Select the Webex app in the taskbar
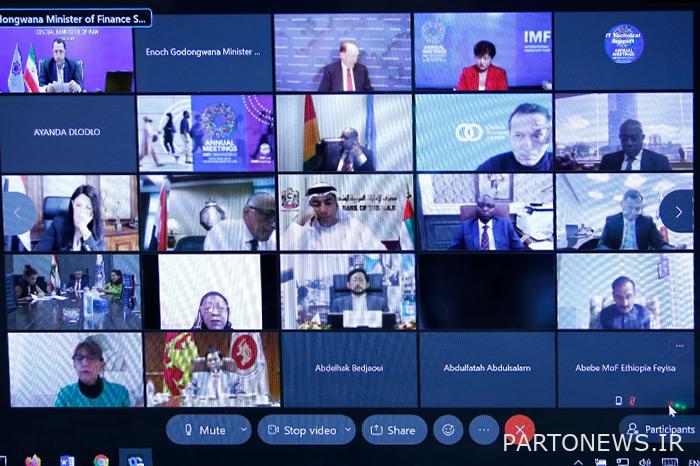Image resolution: width=700 pixels, height=466 pixels. click(x=134, y=459)
